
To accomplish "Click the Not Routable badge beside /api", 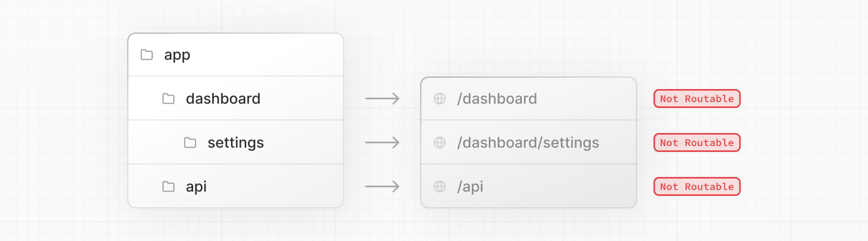I will (x=697, y=187).
